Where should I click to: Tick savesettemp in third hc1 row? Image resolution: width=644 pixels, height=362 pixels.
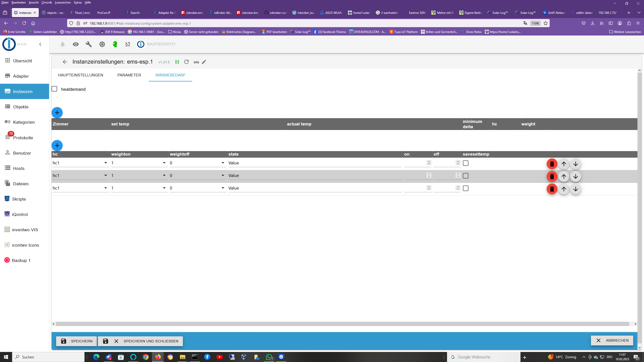coord(466,188)
